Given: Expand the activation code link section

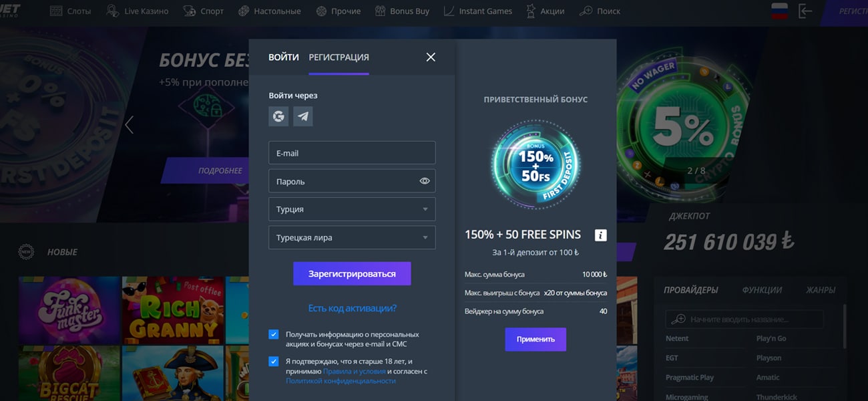Looking at the screenshot, I should (x=352, y=308).
